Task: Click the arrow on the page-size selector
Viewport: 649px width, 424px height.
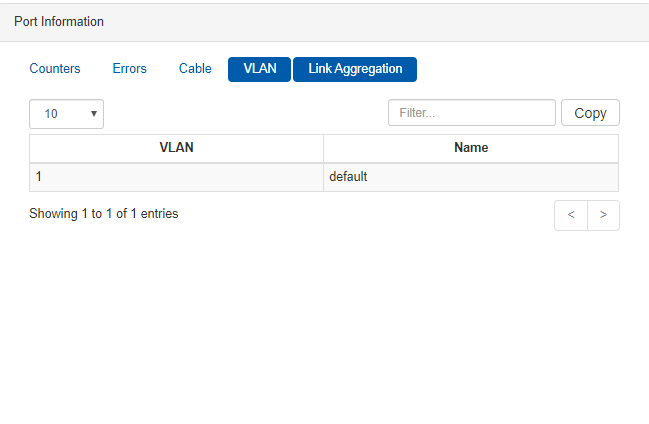Action: click(x=94, y=113)
